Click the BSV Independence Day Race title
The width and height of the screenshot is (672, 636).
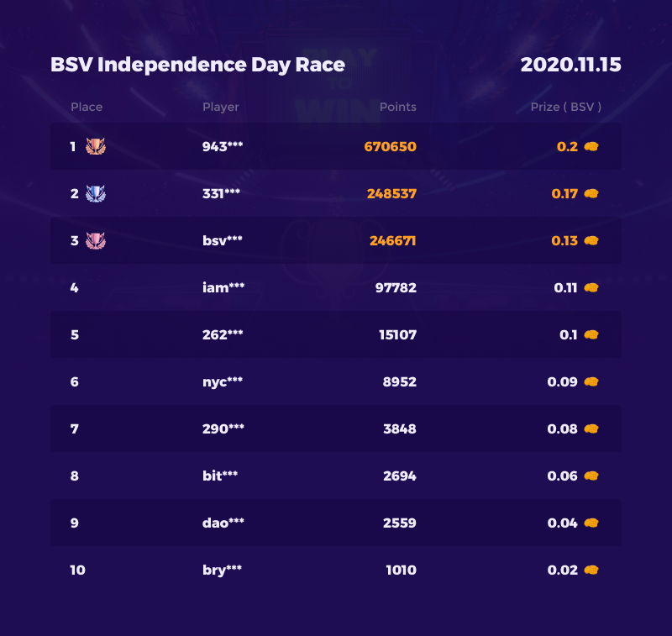coord(197,65)
